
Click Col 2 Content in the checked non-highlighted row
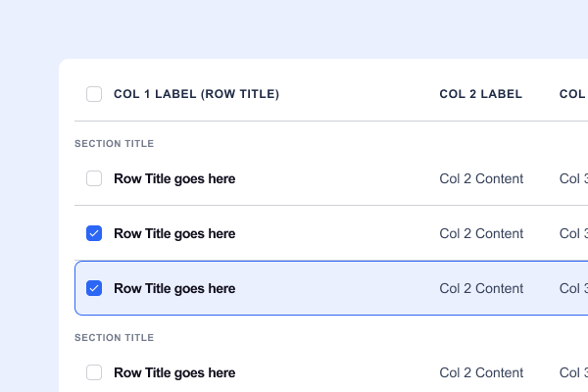(x=481, y=233)
